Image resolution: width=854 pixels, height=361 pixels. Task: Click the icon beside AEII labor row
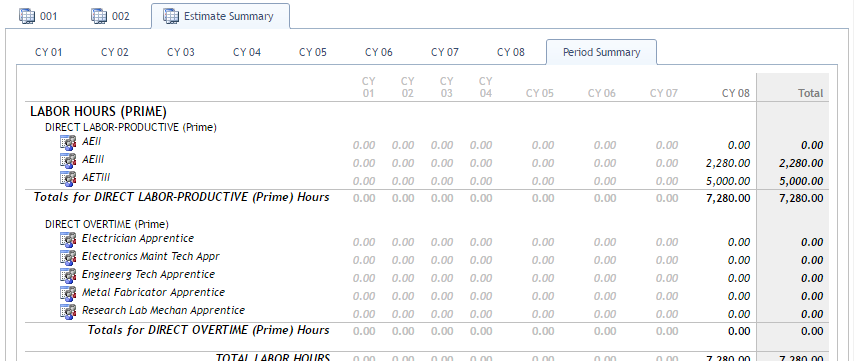[x=68, y=143]
